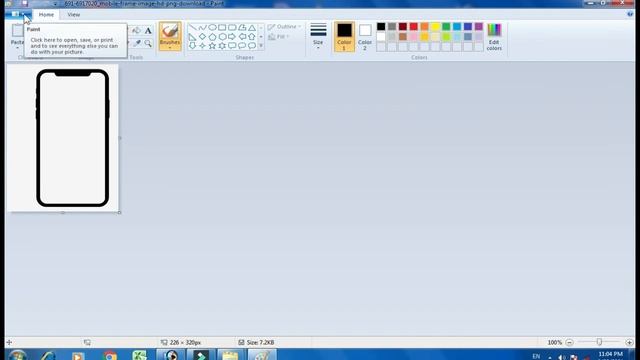Choose the Triangle shape

pos(252,27)
